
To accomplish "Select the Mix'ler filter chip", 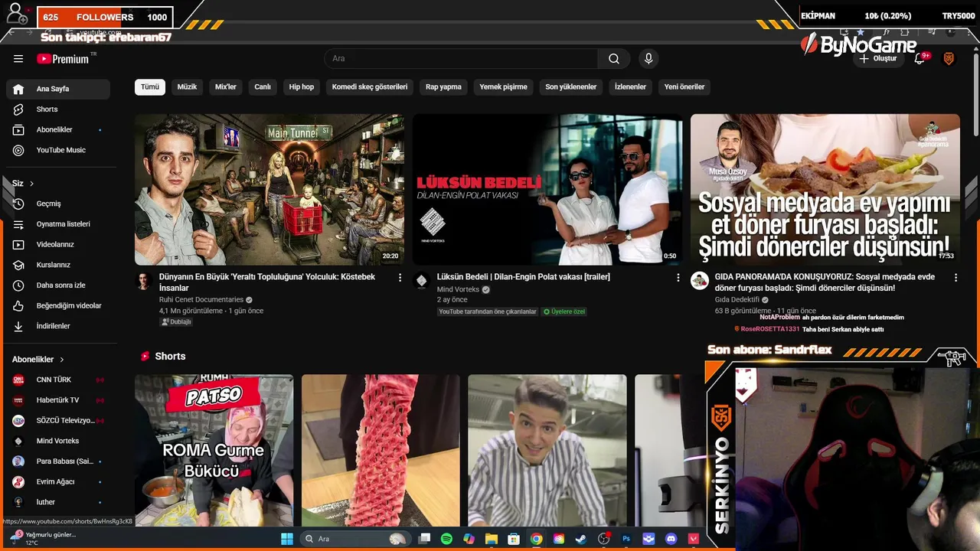I will tap(226, 87).
